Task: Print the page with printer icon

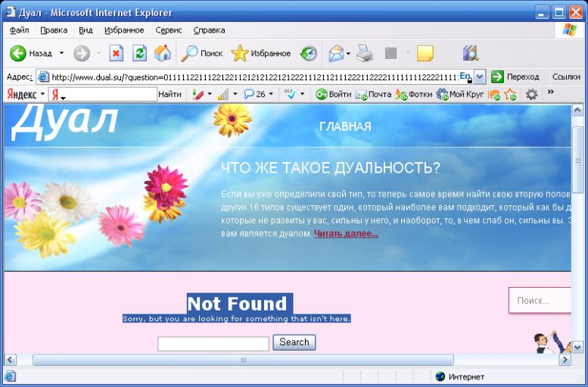Action: pyautogui.click(x=365, y=54)
